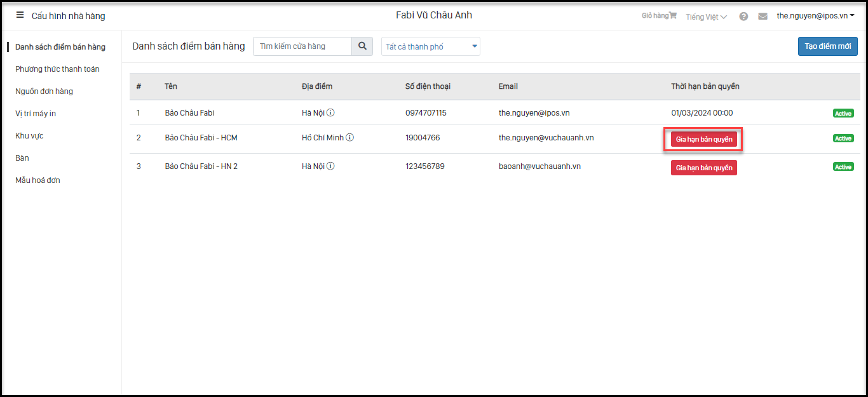The image size is (868, 397).
Task: Open the Tiếng Việt language dropdown
Action: pos(706,17)
